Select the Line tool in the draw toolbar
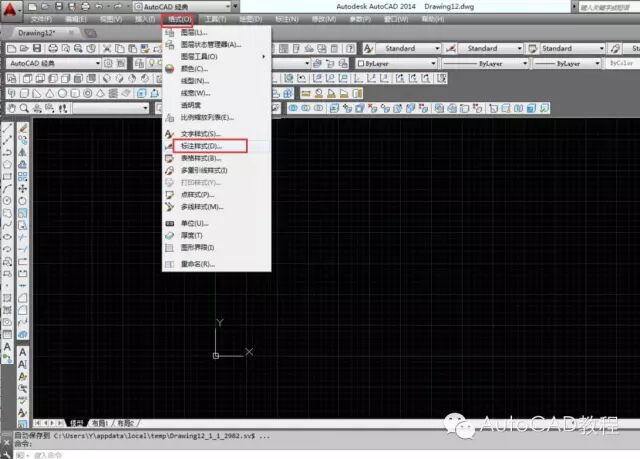Screen dimensions: 640x459 [x=7, y=128]
